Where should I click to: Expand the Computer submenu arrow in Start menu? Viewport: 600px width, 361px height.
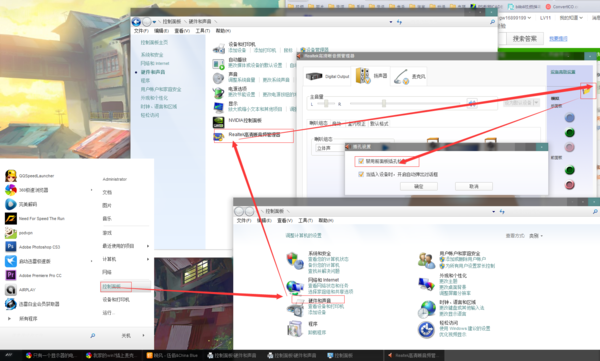pyautogui.click(x=148, y=259)
